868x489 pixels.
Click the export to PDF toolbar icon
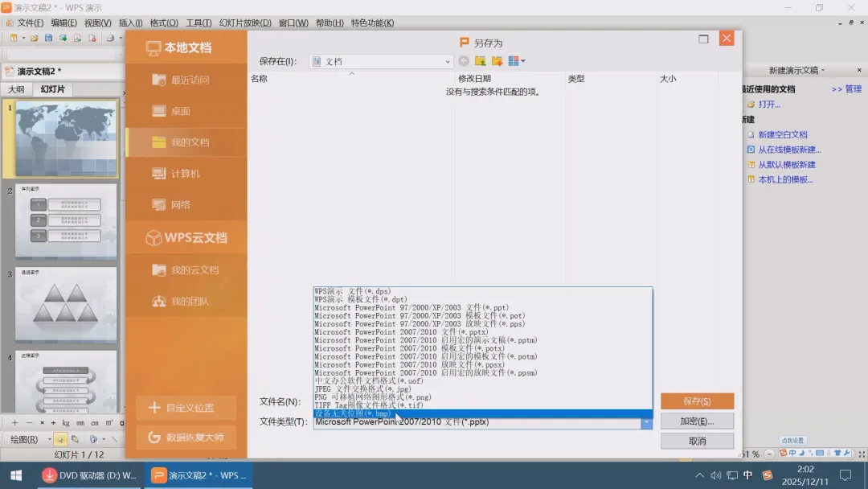(77, 38)
